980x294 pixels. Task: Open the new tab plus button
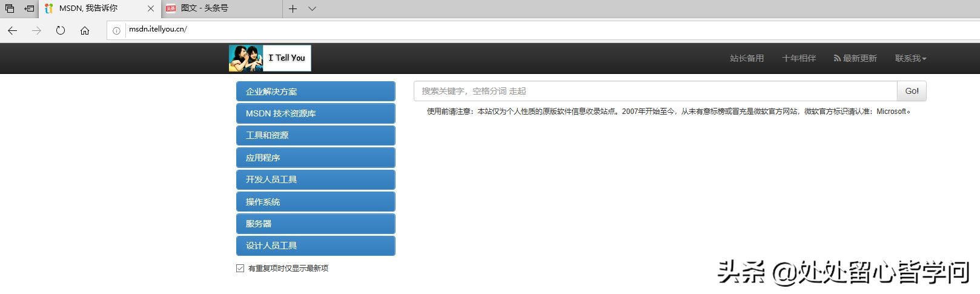click(293, 8)
